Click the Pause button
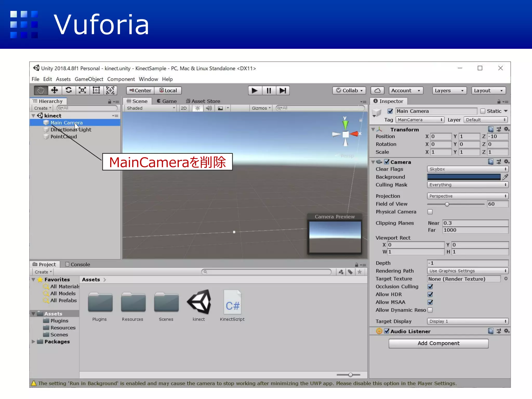Image resolution: width=532 pixels, height=399 pixels. [269, 90]
